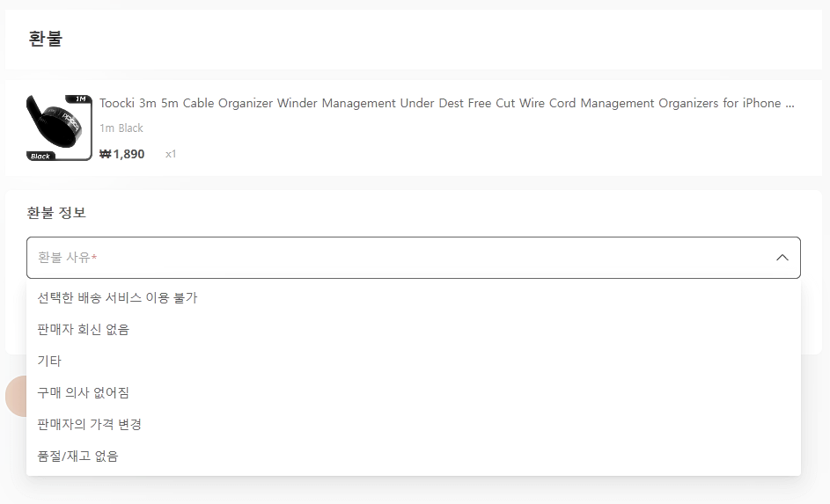Click the 환불 정보 section heading
Viewport: 830px width, 504px height.
click(56, 213)
